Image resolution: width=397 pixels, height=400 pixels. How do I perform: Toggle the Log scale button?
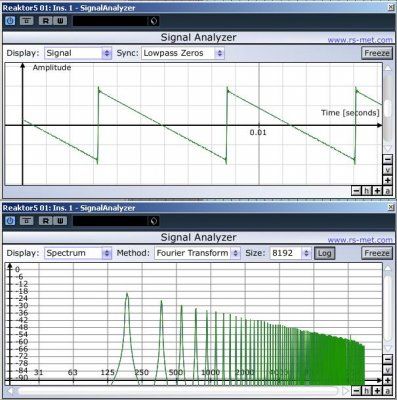(324, 253)
